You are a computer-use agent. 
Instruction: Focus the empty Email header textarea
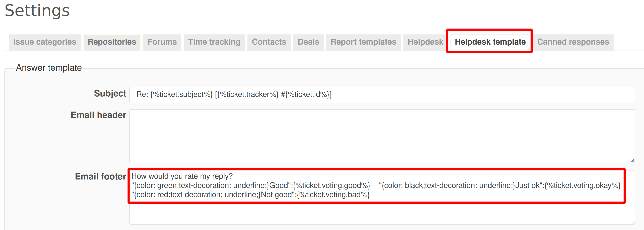coord(382,136)
